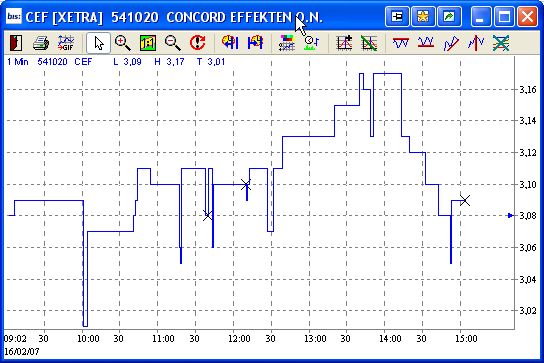Activate the zoom in magnifier

pyautogui.click(x=123, y=43)
